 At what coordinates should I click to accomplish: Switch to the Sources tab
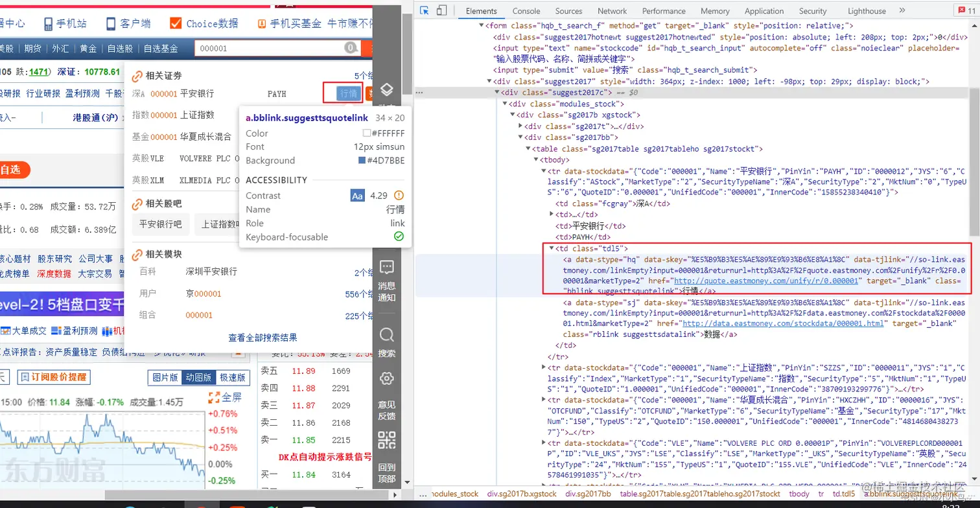tap(568, 11)
